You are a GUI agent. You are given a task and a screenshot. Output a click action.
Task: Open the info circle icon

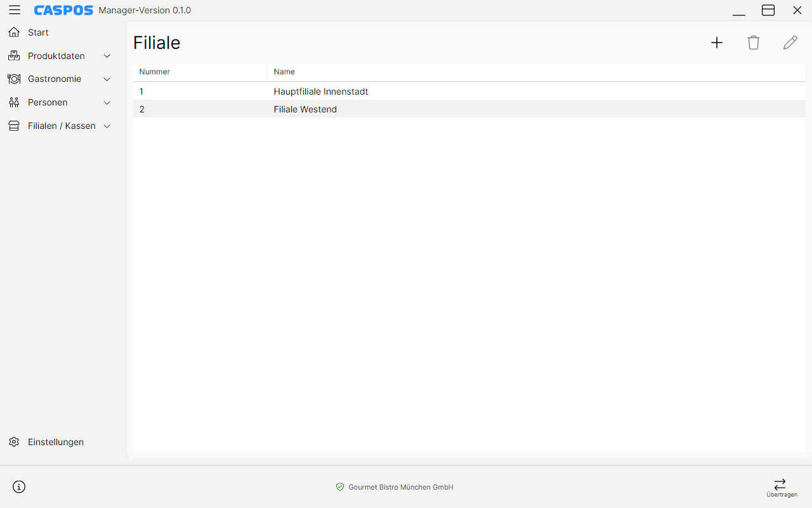[x=19, y=487]
